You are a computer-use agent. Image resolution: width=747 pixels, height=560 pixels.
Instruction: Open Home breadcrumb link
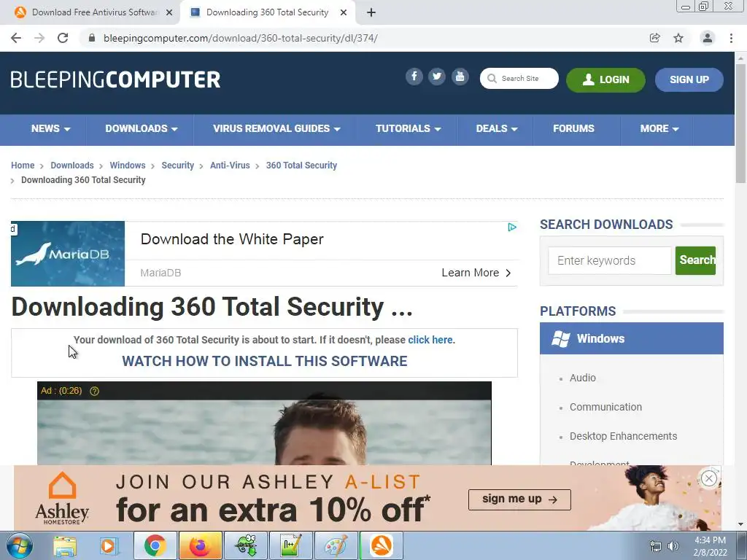pyautogui.click(x=23, y=166)
